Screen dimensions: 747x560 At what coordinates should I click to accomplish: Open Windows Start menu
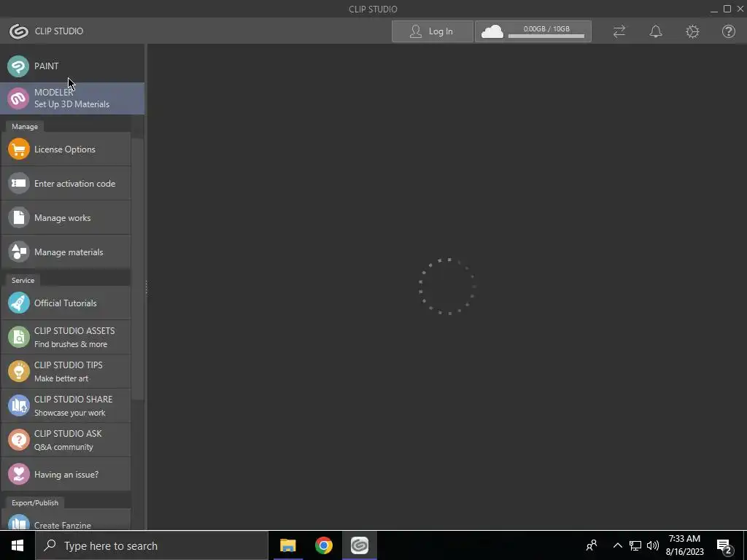pyautogui.click(x=18, y=545)
